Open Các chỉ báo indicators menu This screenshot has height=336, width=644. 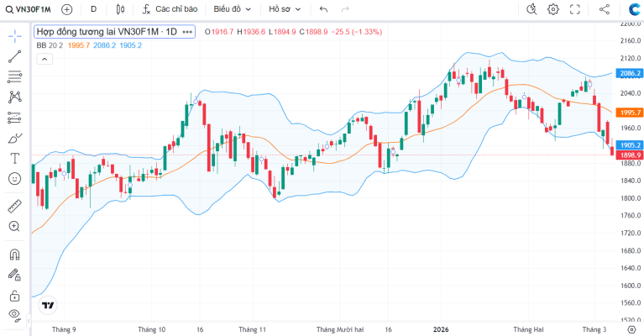(170, 9)
